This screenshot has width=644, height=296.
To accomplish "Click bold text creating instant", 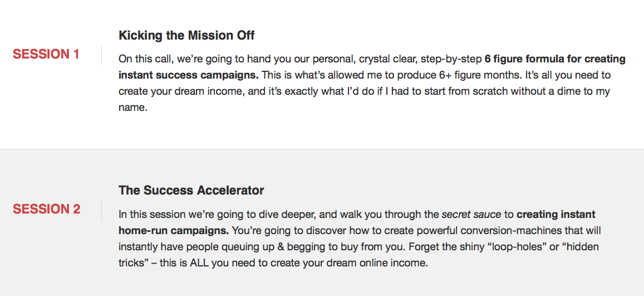I will coord(556,215).
